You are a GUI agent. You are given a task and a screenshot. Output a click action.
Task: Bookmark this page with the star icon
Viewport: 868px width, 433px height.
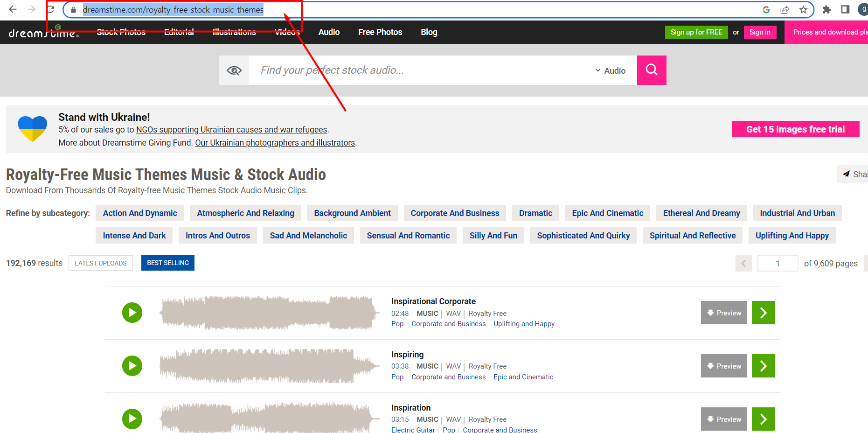click(x=803, y=10)
